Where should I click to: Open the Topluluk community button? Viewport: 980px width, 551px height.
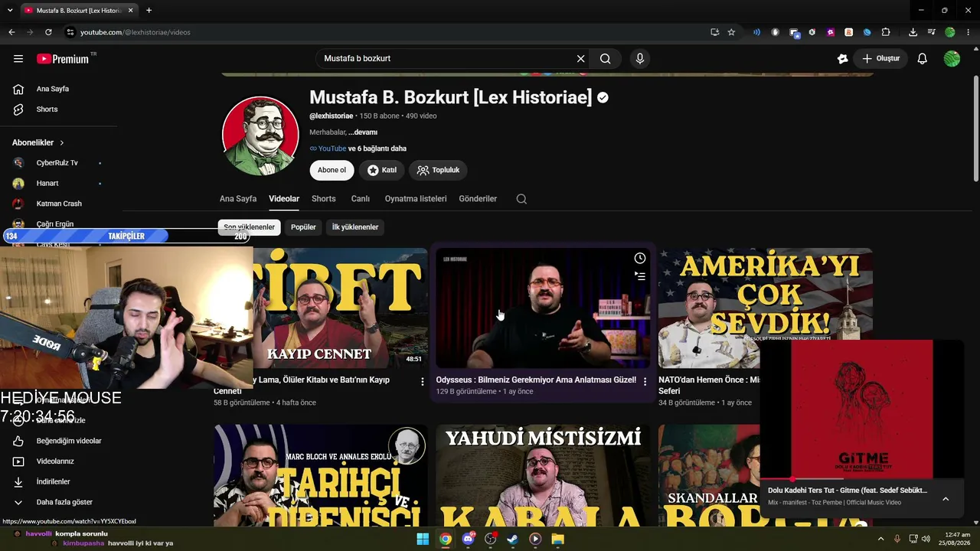pos(438,170)
